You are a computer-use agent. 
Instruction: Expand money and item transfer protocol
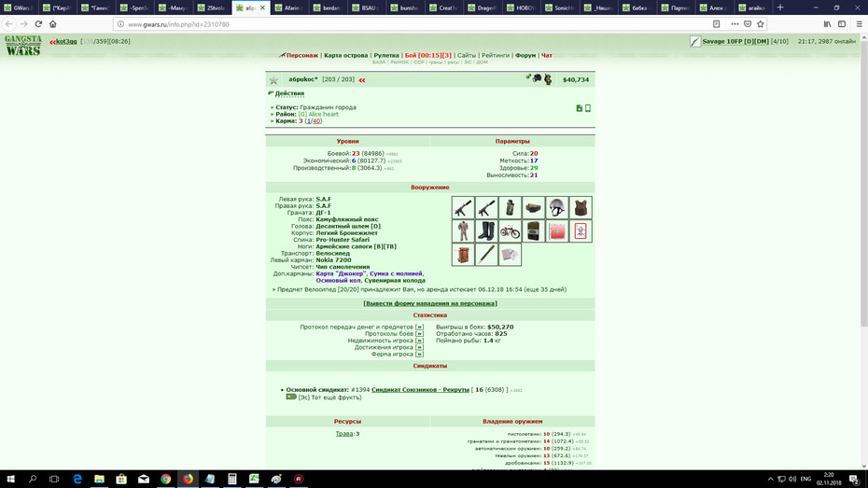pos(419,327)
